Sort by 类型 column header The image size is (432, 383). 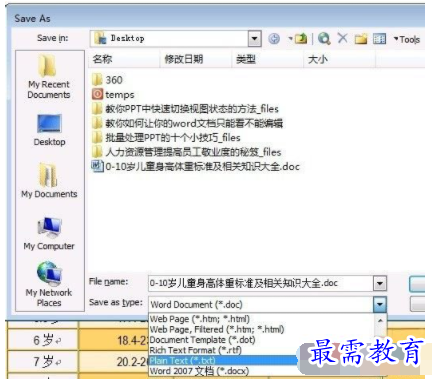pyautogui.click(x=268, y=59)
